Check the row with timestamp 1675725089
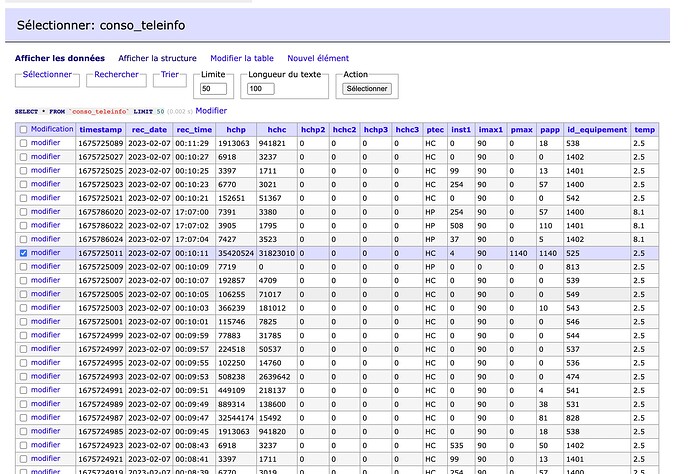Screen dimensions: 690x474 pos(24,144)
